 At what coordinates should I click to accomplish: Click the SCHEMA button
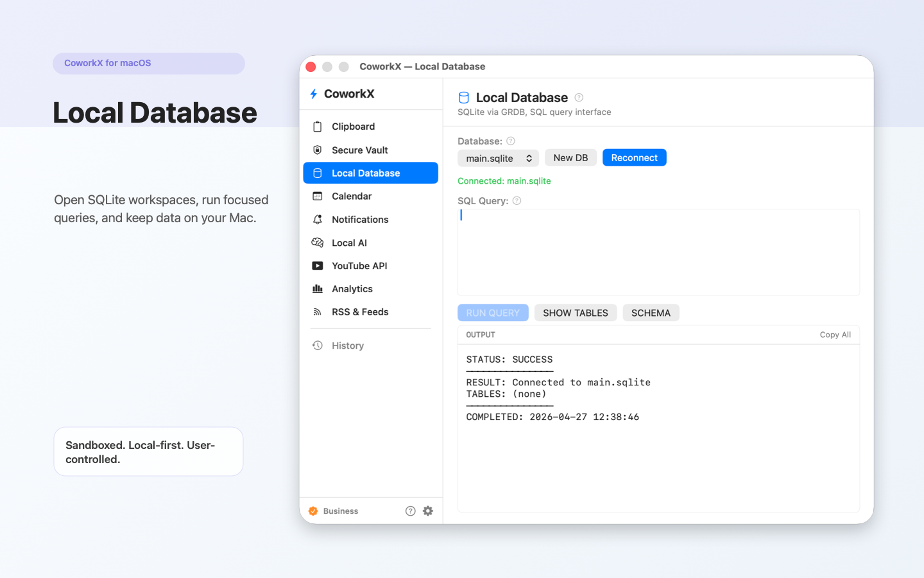coord(651,313)
